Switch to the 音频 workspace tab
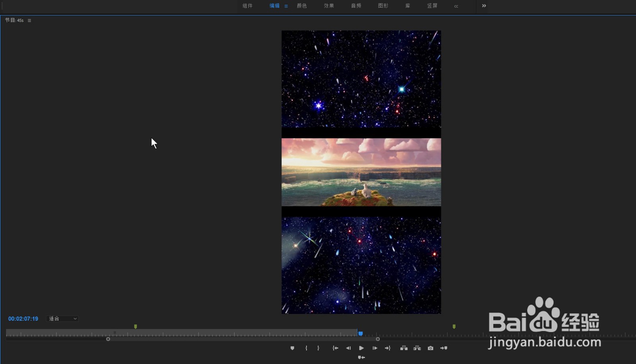This screenshot has height=364, width=636. pos(356,6)
